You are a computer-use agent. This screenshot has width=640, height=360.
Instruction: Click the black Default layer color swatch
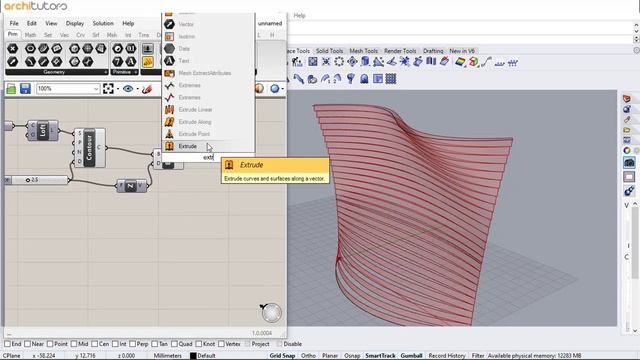(193, 356)
